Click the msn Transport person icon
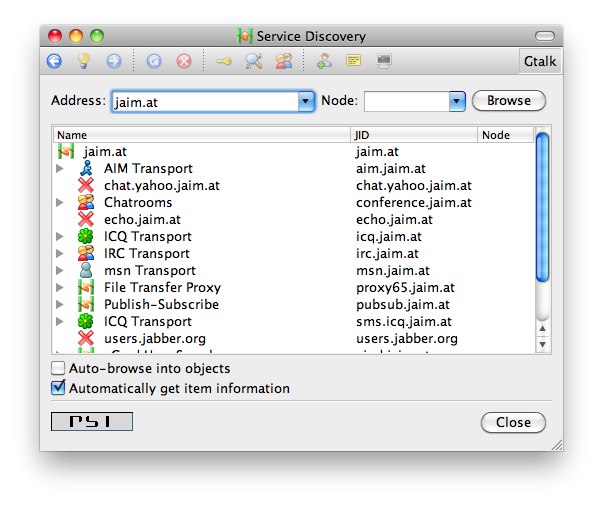Viewport: 603px width, 506px height. 86,270
